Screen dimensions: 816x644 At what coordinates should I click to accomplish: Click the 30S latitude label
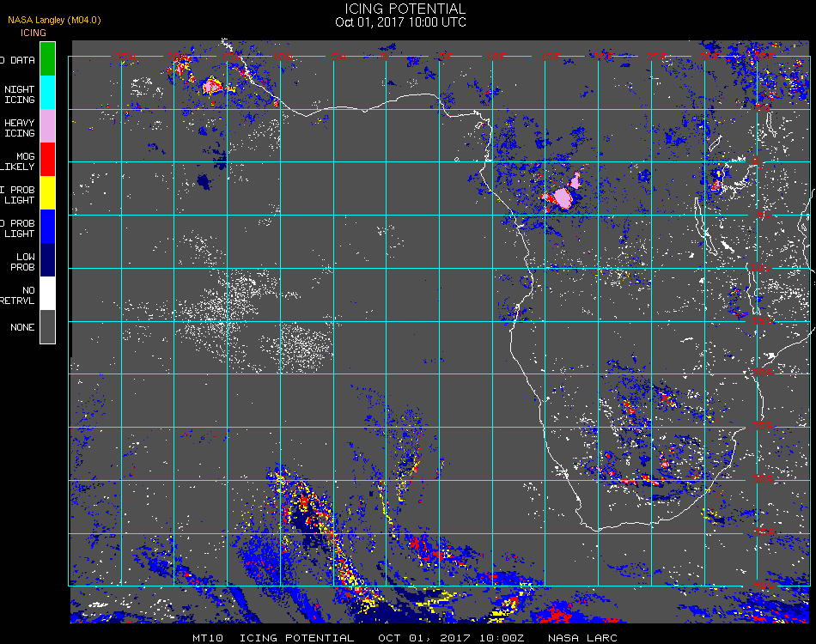click(x=763, y=480)
